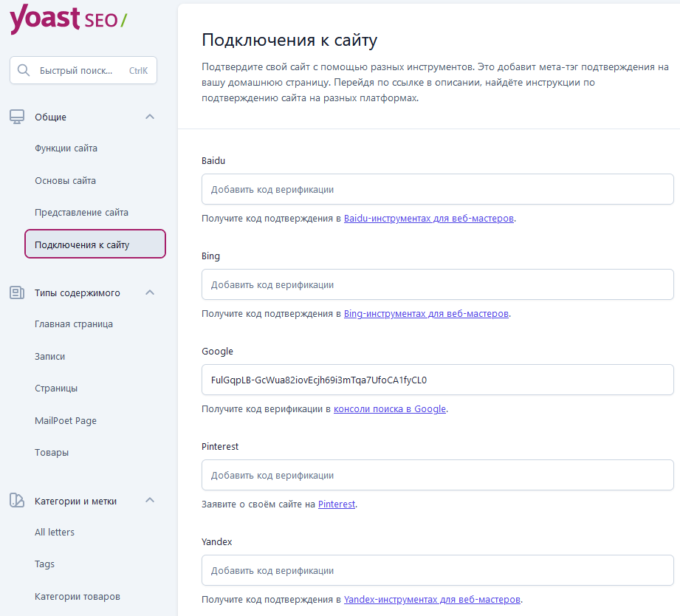Focus the Baidu verification code field
Screen dimensions: 680x616
[x=438, y=189]
